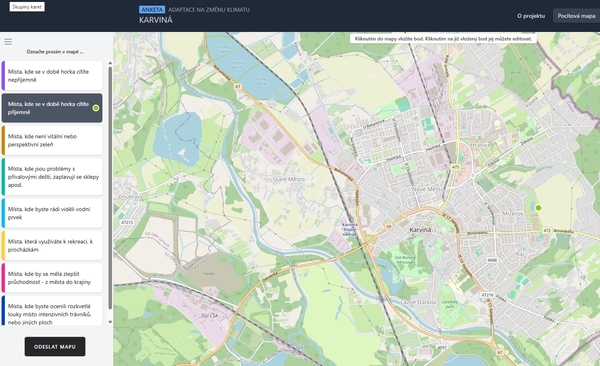Open the O projektu menu item
This screenshot has height=366, width=600.
point(531,16)
